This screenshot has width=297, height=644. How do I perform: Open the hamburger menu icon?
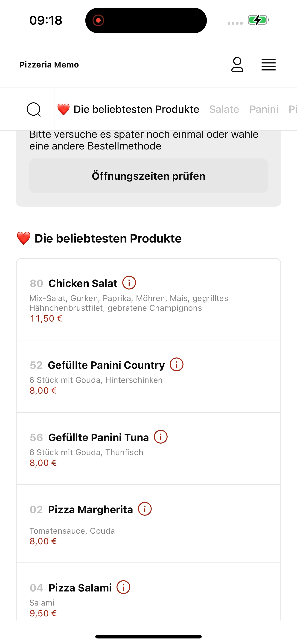pyautogui.click(x=268, y=65)
